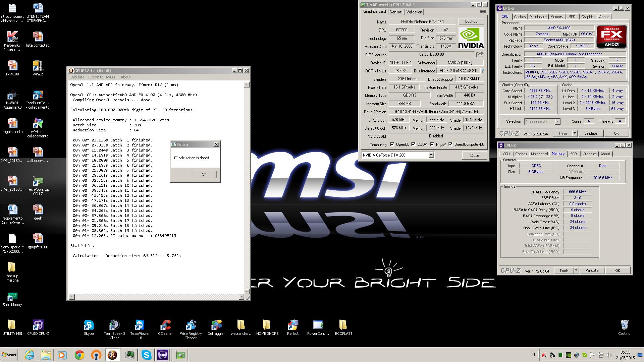
Task: Open the UTILITY MSI folder
Action: coord(12,327)
